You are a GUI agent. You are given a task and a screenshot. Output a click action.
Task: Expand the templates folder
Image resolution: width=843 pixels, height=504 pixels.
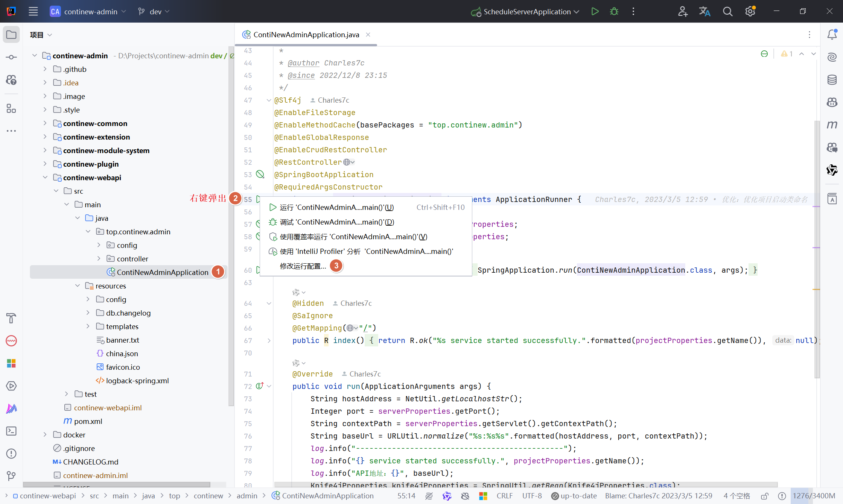tap(88, 326)
